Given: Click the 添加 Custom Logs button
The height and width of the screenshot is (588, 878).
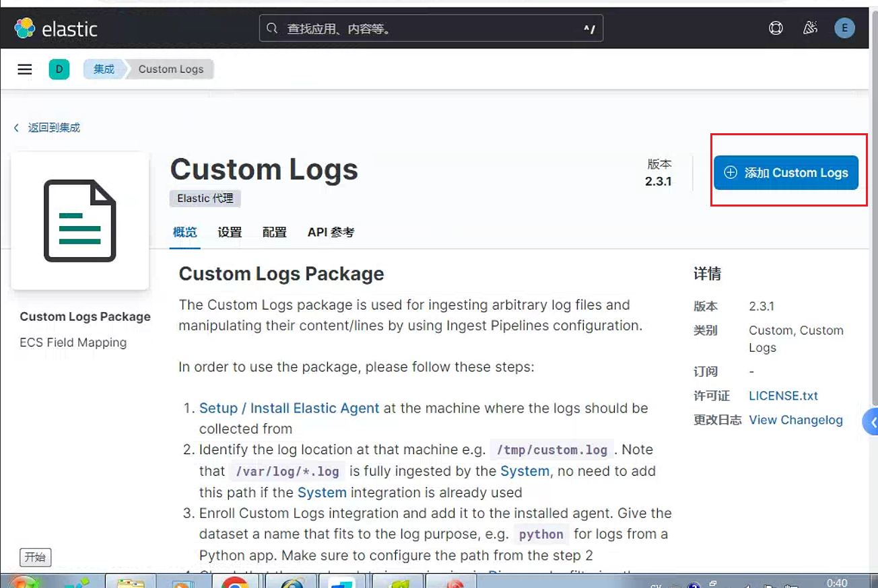Looking at the screenshot, I should [786, 173].
